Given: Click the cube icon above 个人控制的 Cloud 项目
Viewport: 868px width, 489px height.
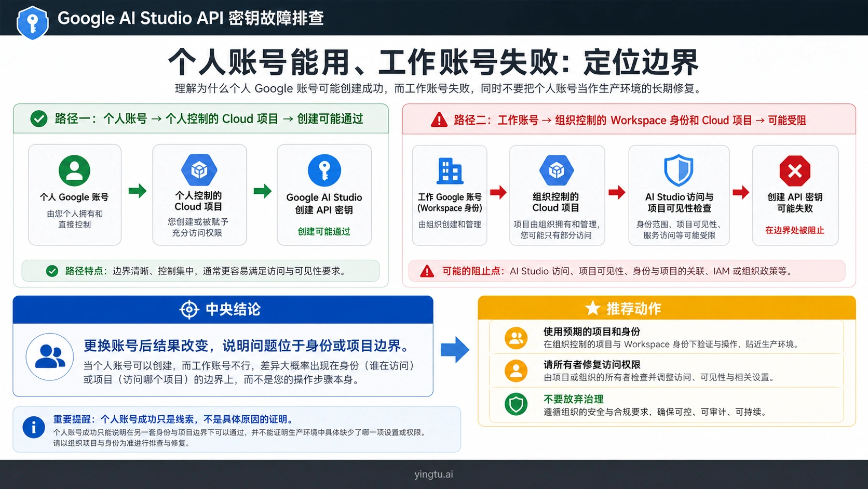Looking at the screenshot, I should [x=199, y=170].
